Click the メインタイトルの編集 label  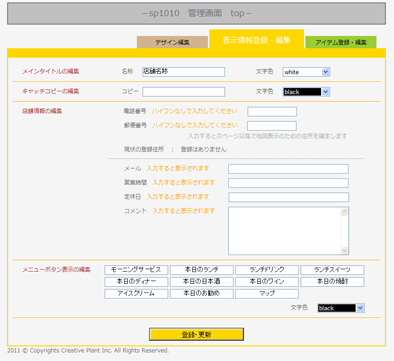[x=51, y=71]
